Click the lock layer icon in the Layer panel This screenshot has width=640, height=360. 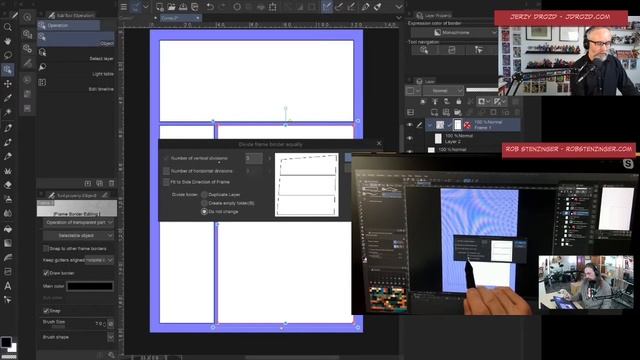pyautogui.click(x=458, y=101)
